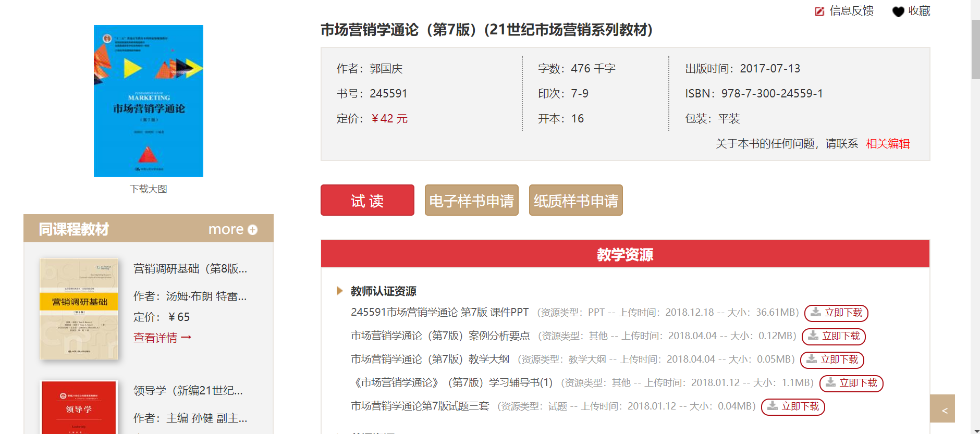Image resolution: width=980 pixels, height=434 pixels.
Task: Click the publish date 2017-07-13
Action: (770, 68)
